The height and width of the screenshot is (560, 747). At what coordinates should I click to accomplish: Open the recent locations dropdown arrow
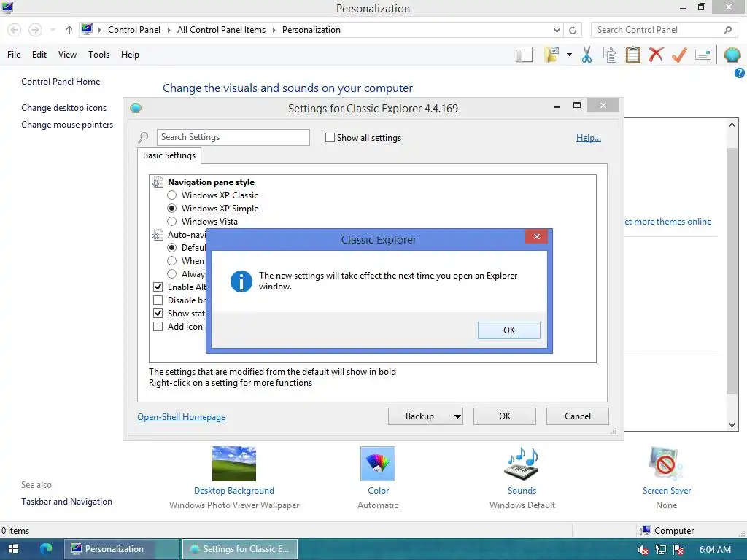coord(53,30)
